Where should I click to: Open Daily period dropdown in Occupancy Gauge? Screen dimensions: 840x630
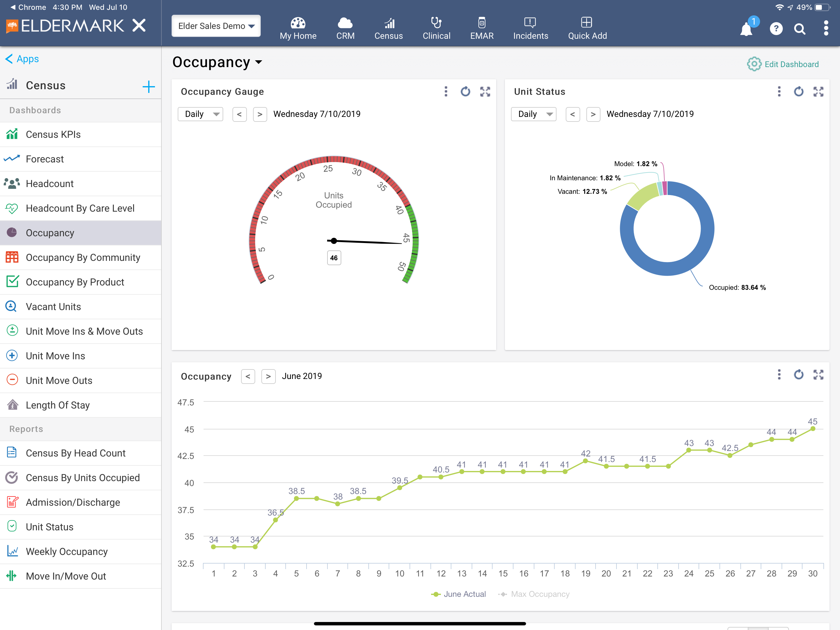(x=200, y=114)
